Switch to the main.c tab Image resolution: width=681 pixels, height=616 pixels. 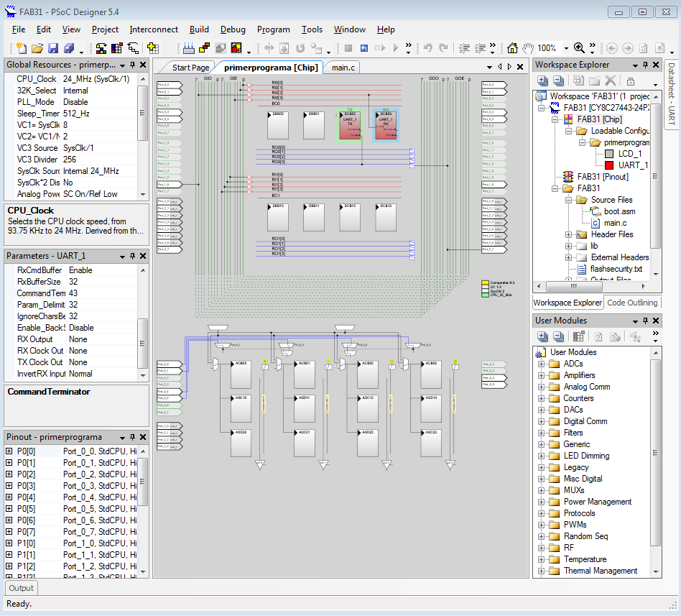[343, 68]
